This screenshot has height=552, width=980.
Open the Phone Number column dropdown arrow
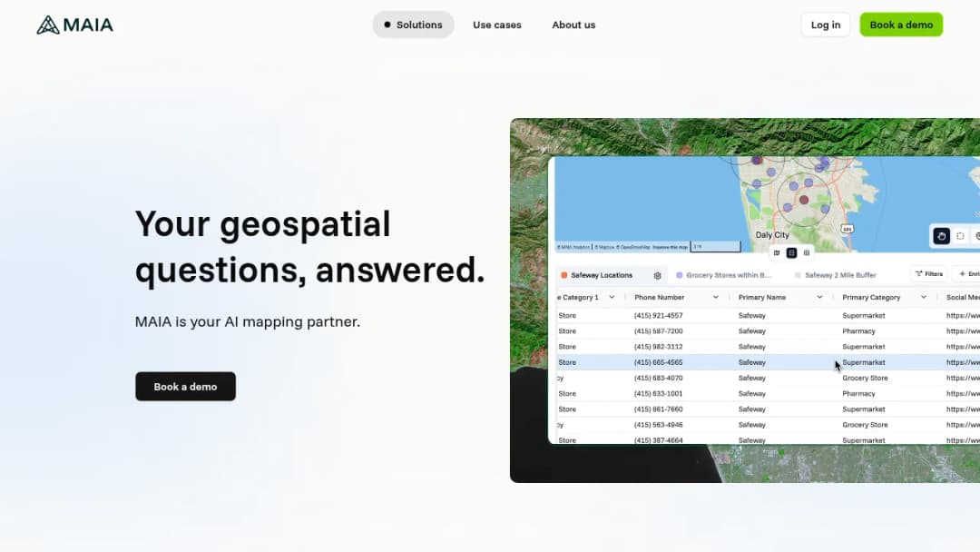coord(716,298)
